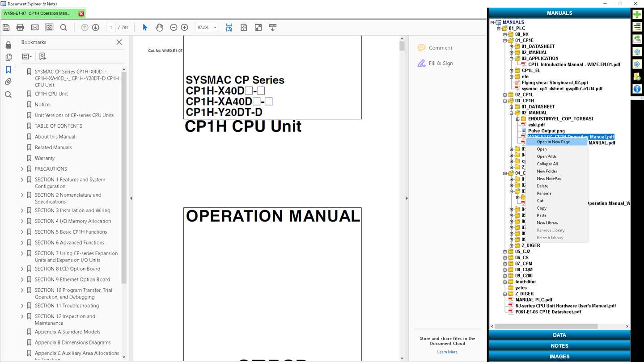The image size is (644, 362).
Task: Click the green plus add button
Action: (x=637, y=14)
